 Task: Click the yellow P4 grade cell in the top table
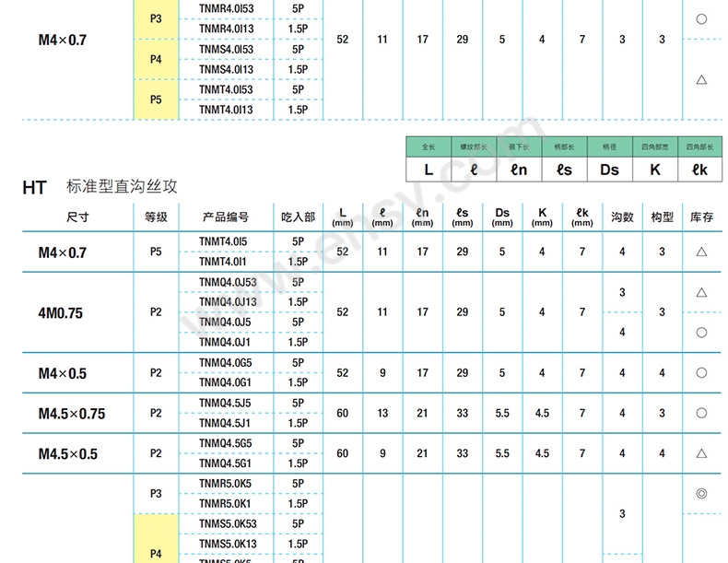(x=156, y=59)
